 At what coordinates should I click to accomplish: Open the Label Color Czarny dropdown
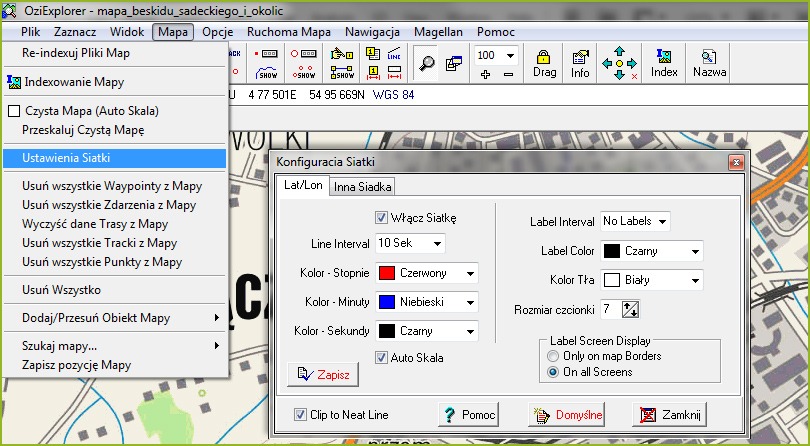[695, 252]
